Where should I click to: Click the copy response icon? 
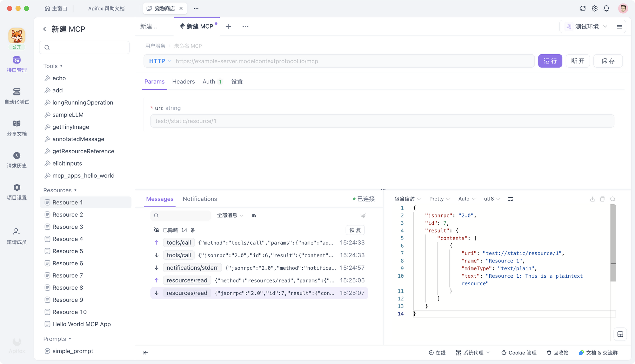point(603,199)
